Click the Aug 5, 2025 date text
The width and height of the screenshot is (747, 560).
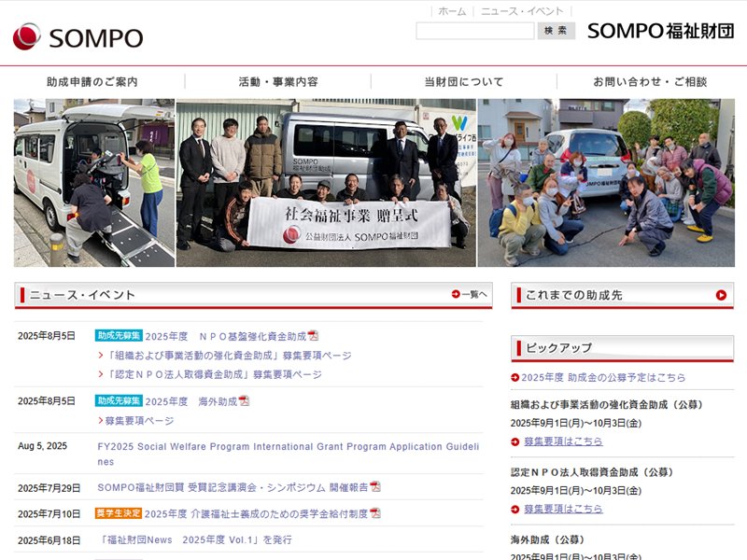click(42, 446)
